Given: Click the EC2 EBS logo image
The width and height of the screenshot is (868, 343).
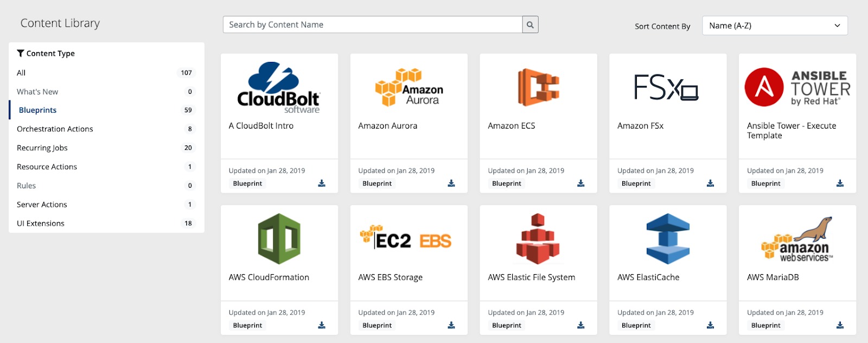Looking at the screenshot, I should [406, 238].
